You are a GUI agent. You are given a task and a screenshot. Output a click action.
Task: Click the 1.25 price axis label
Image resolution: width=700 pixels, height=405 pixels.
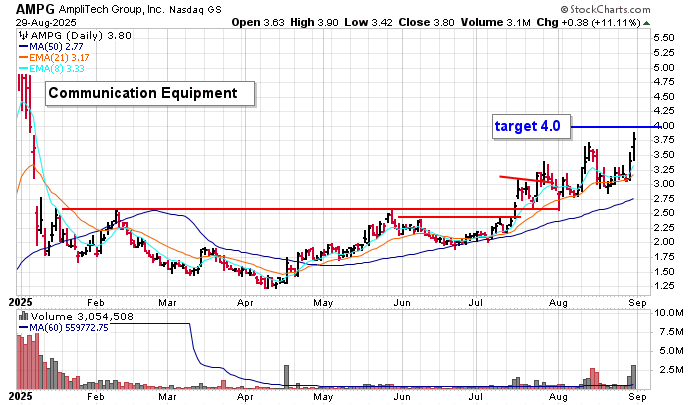click(x=664, y=286)
